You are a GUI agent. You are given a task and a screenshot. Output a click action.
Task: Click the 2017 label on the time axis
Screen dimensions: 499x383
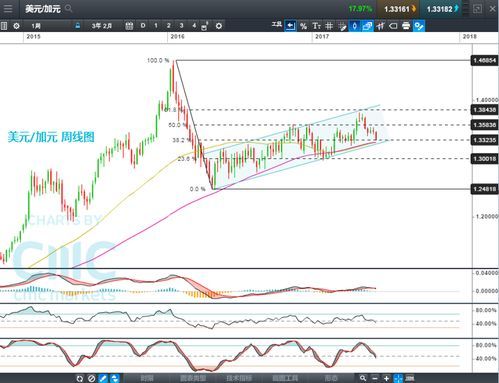pos(322,36)
